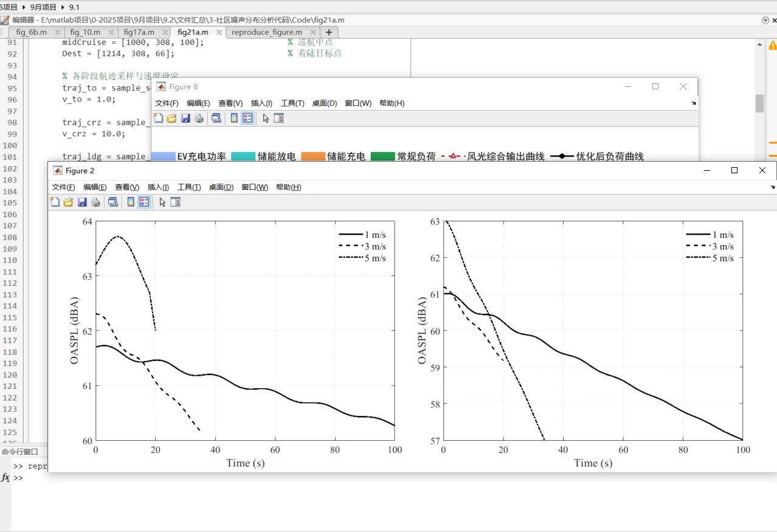Image resolution: width=777 pixels, height=532 pixels.
Task: Click MATLAB logo icon in Figure 2 title bar
Action: [x=58, y=170]
